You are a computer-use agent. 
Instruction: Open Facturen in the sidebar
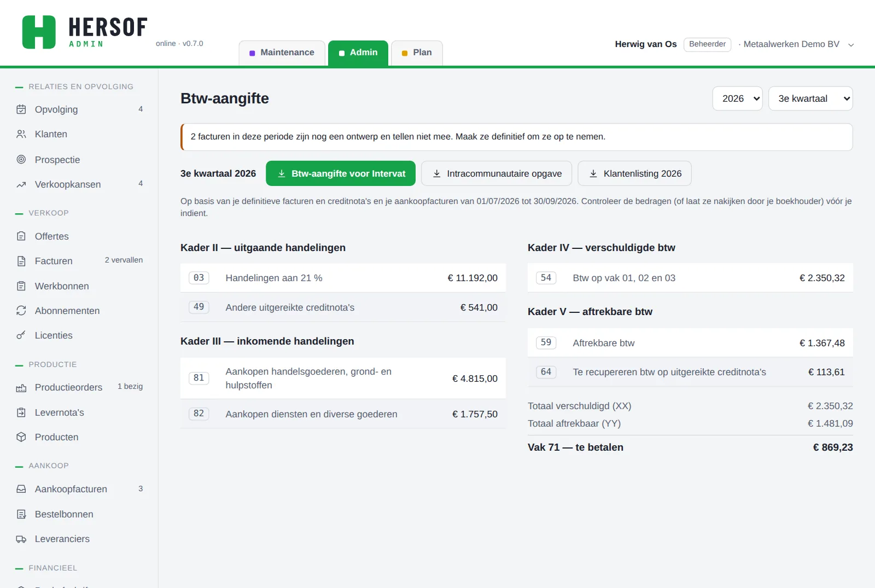79,261
